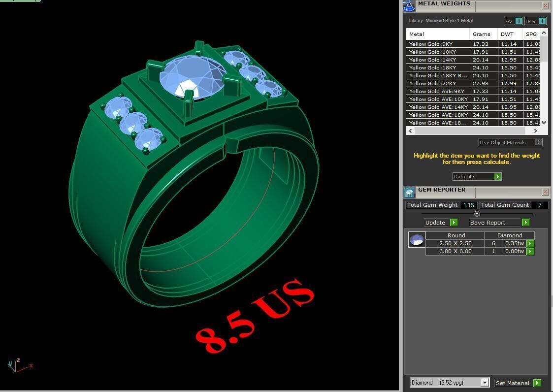Select the Yellow Gold AVE:10KY row
The image size is (553, 392).
[x=473, y=99]
